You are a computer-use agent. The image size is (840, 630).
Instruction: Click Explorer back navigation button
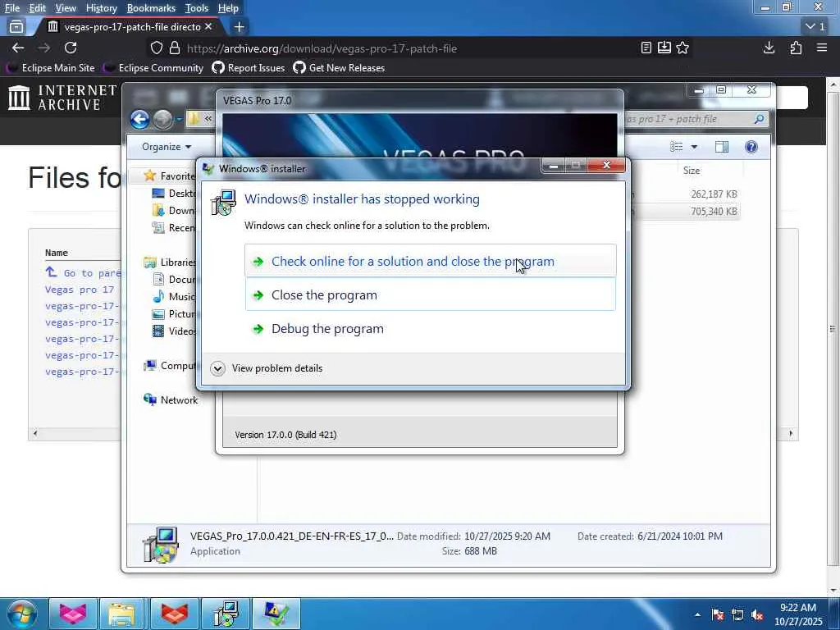pos(139,119)
